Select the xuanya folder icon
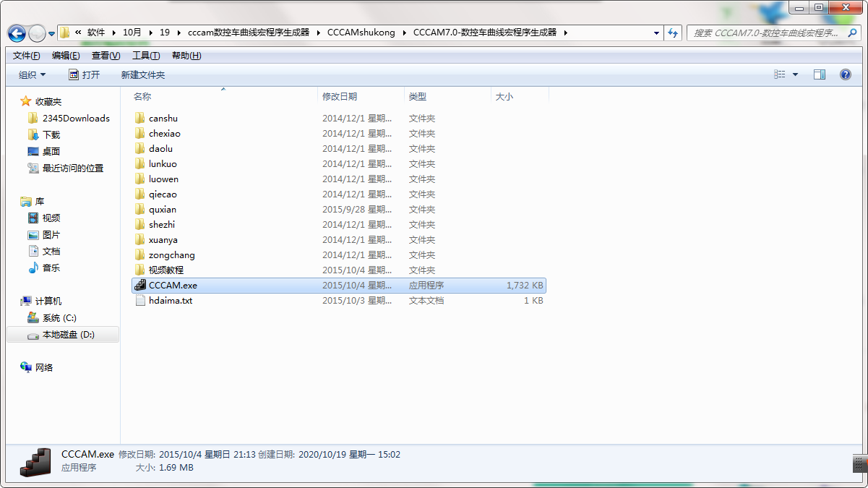 click(140, 239)
